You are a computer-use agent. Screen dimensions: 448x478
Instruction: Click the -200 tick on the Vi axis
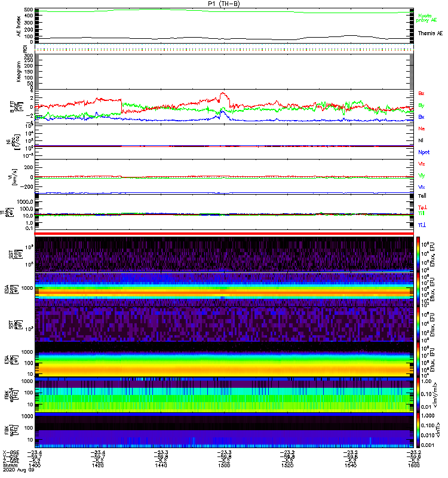(x=27, y=187)
